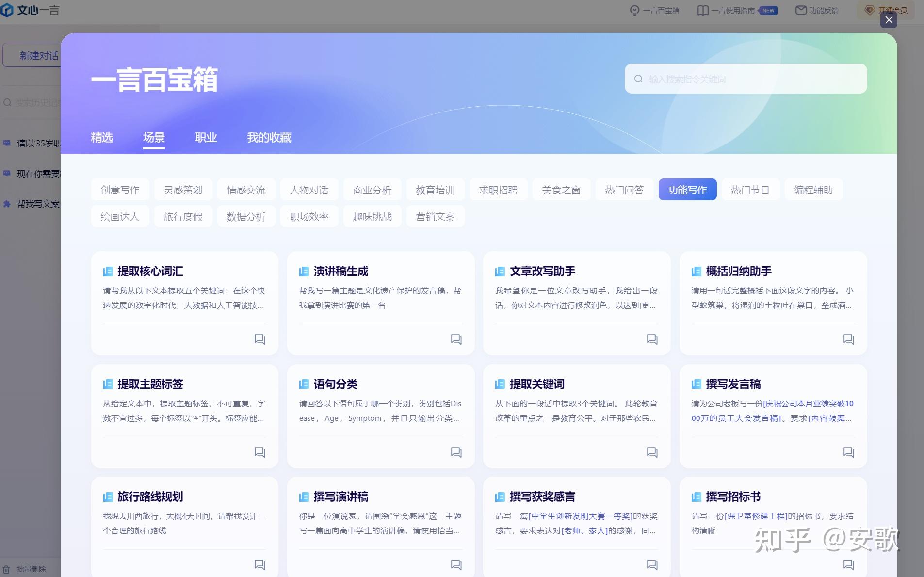This screenshot has width=924, height=577.
Task: Switch to the 精选 tab
Action: (x=102, y=138)
